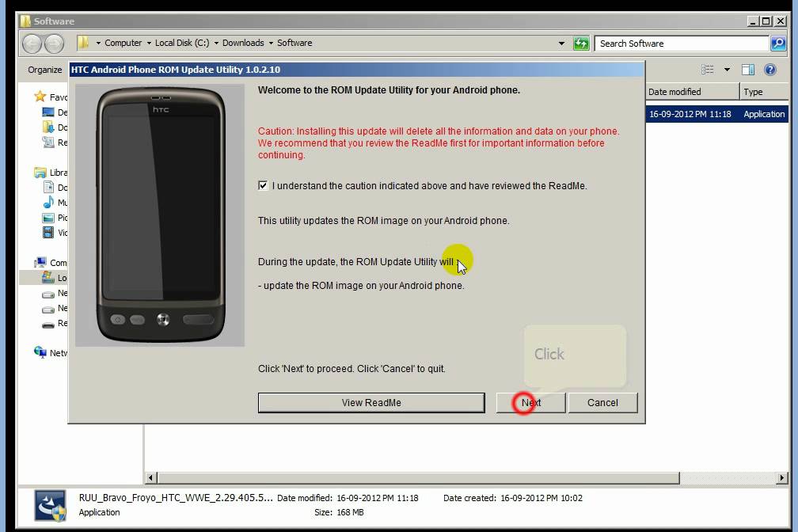
Task: Click the horizontal scrollbar thumb
Action: 418,478
